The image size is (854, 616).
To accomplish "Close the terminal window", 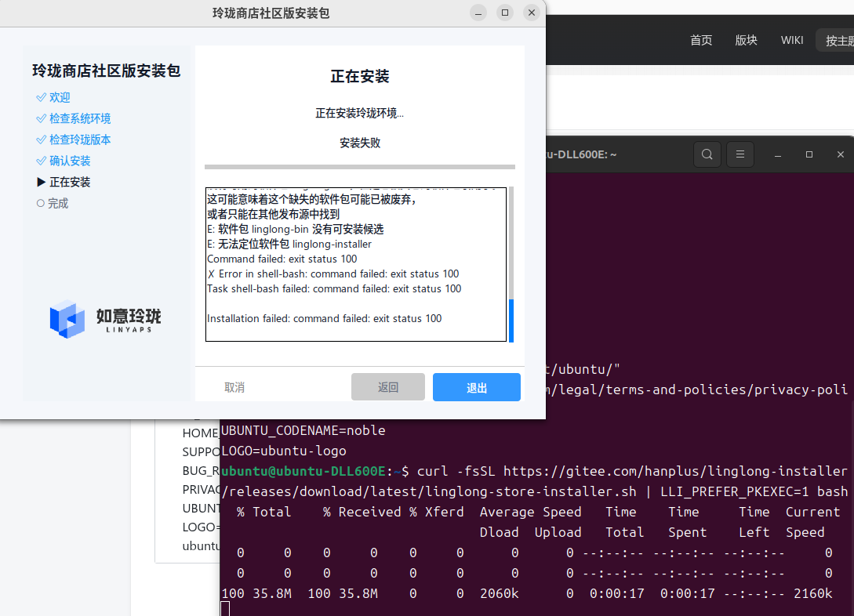I will pos(841,154).
